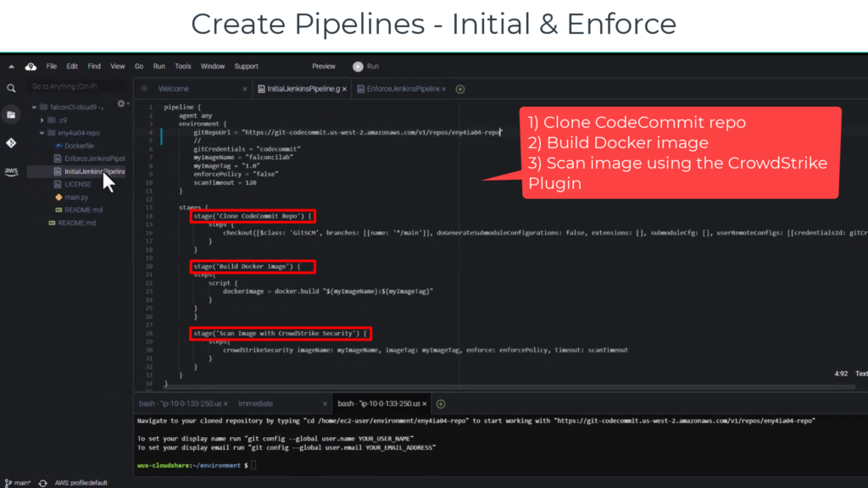The image size is (868, 488).
Task: Open main.py in the file tree
Action: pos(76,197)
